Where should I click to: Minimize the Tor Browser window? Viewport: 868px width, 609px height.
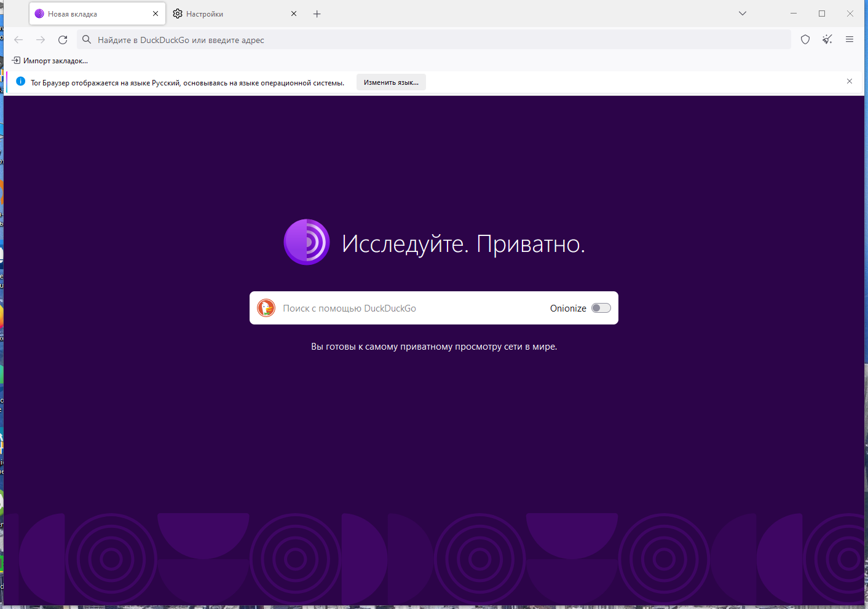(x=794, y=14)
